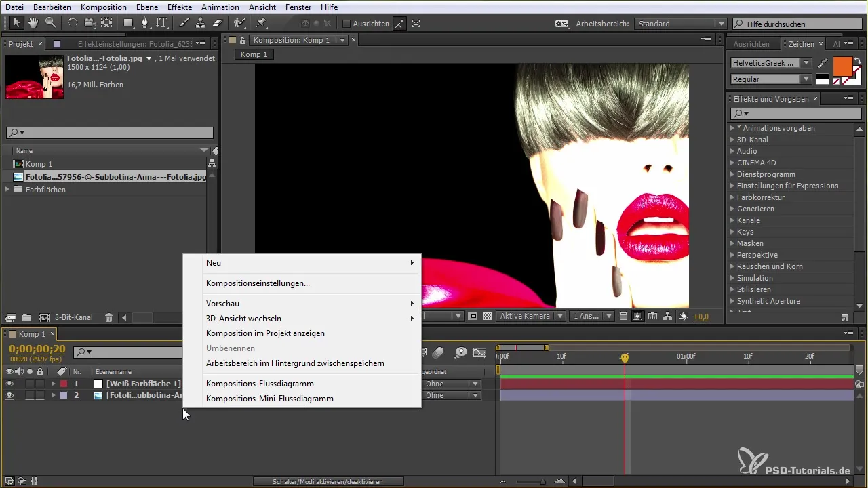Expand the Keys effects category
Image resolution: width=868 pixels, height=488 pixels.
coord(732,232)
